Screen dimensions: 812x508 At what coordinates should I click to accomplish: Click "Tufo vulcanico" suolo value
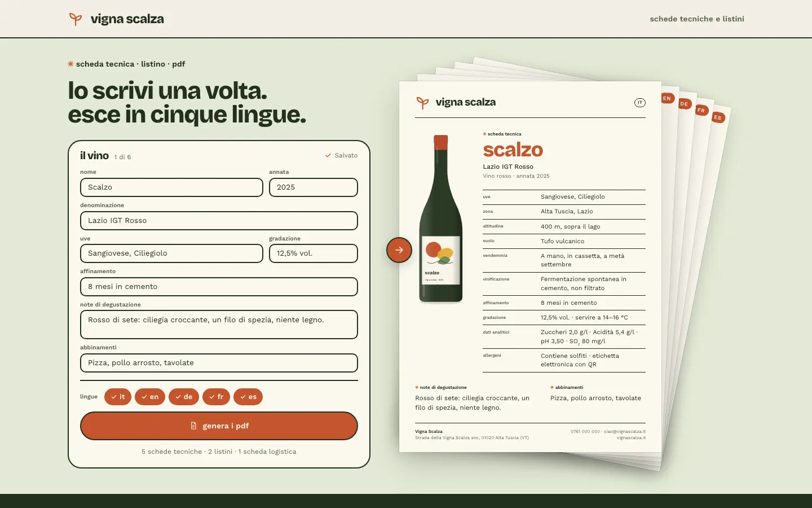(562, 242)
